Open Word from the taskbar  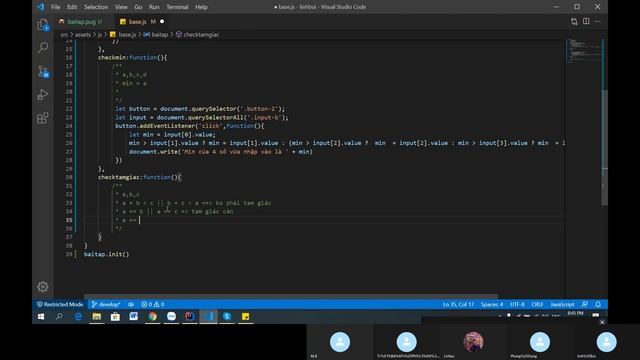tap(133, 316)
